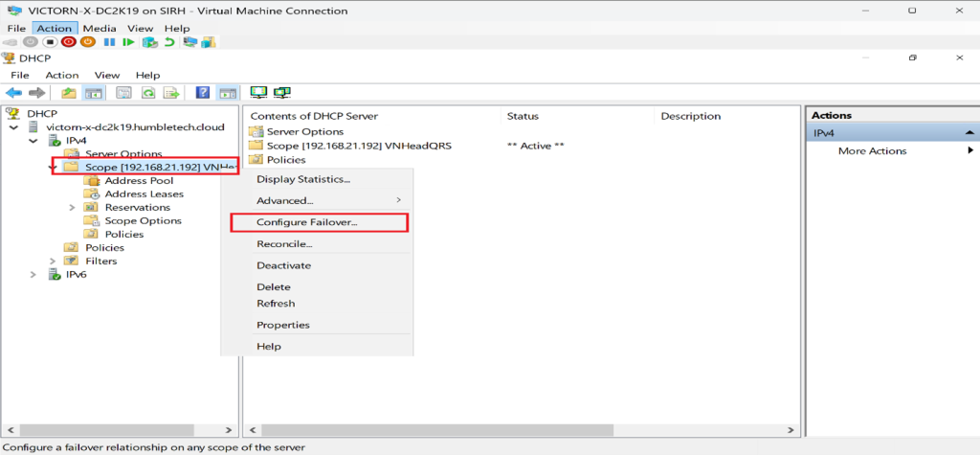The image size is (980, 455).
Task: Click the Status column header
Action: coord(523,116)
